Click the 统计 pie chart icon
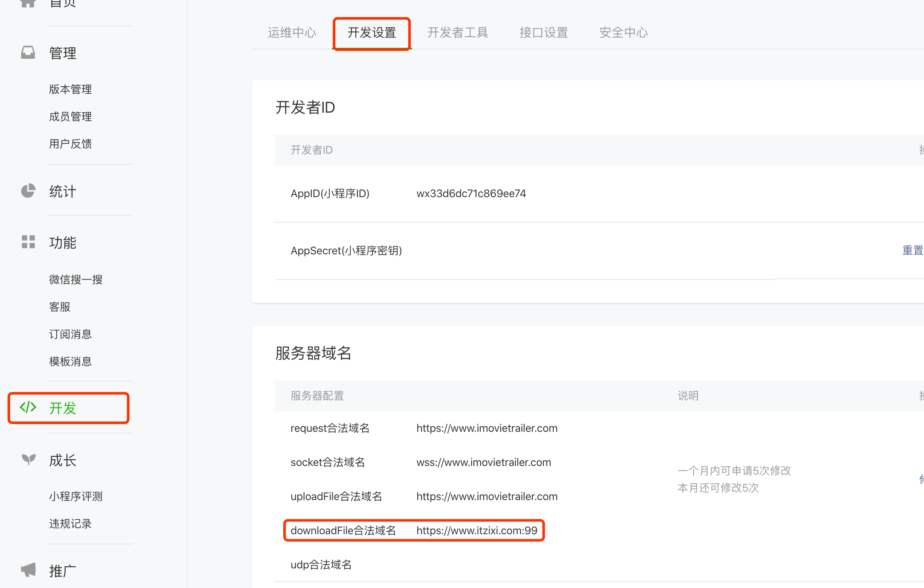 click(28, 191)
